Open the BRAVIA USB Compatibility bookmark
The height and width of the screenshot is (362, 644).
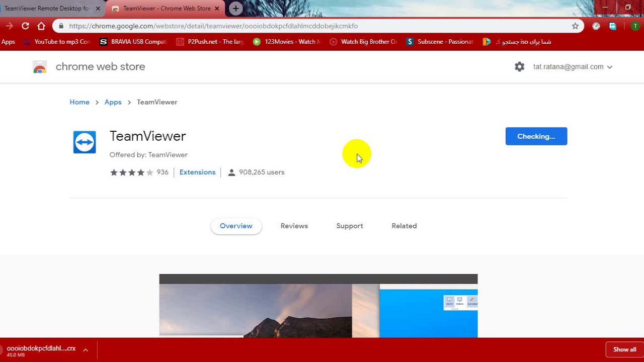(x=133, y=42)
